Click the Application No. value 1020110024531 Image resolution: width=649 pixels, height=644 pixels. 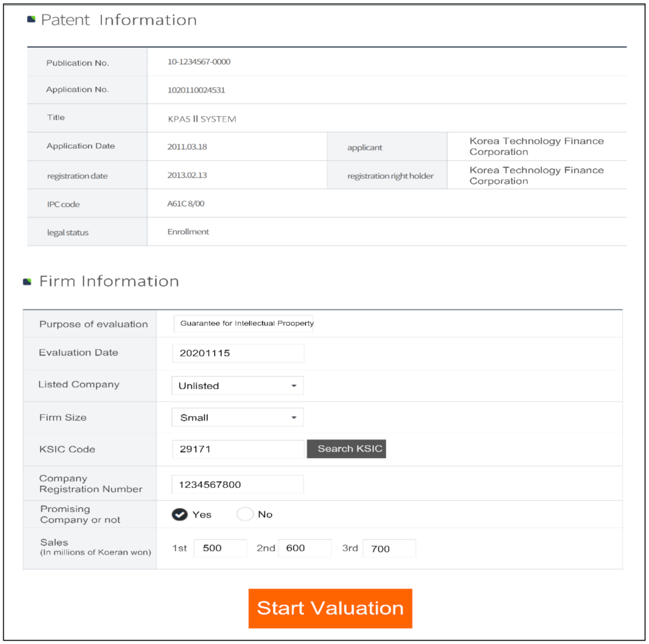[196, 90]
